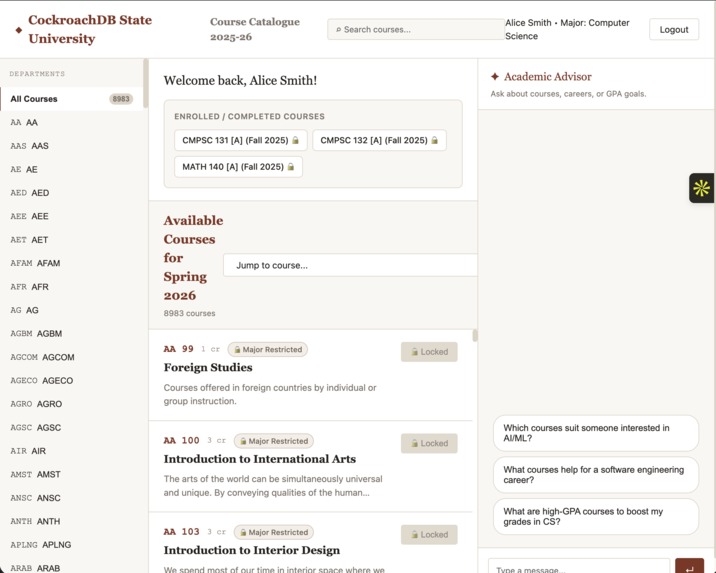Click the CockroachDB State University title
Screen dimensions: 716x573
pos(90,29)
